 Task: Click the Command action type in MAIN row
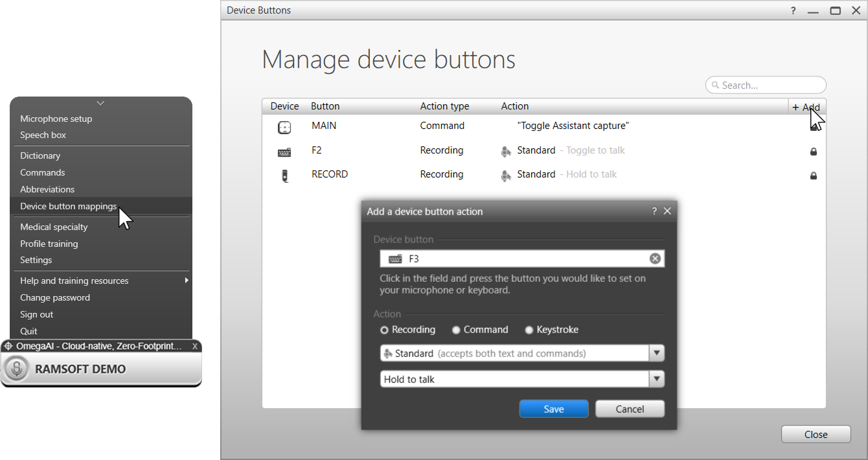click(442, 126)
